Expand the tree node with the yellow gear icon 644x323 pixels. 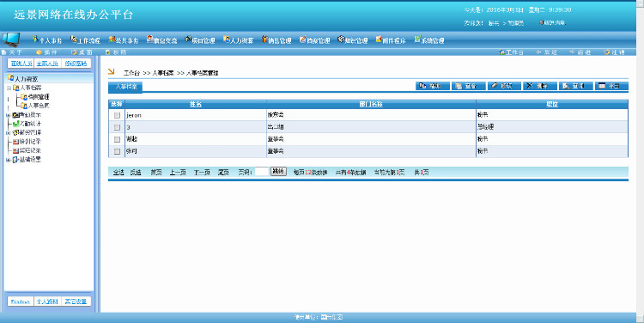click(9, 133)
